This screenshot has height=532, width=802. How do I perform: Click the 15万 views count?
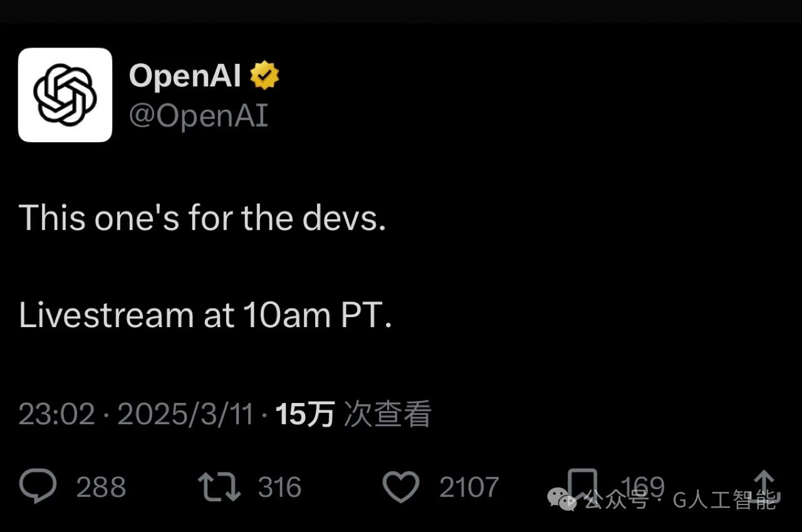click(x=305, y=415)
